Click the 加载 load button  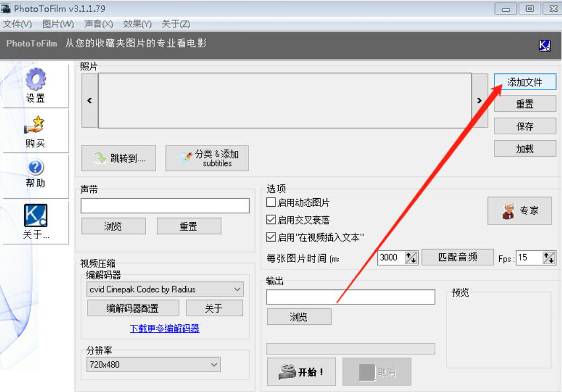525,149
